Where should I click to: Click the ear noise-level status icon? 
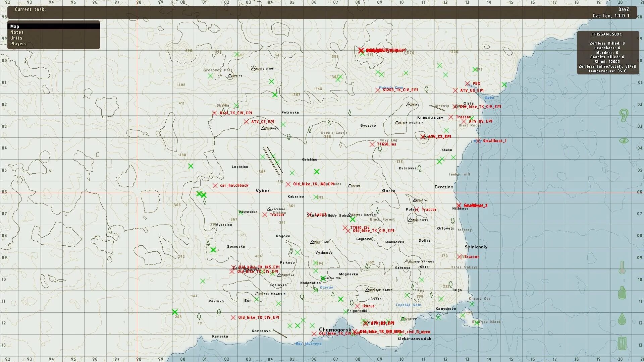click(624, 115)
